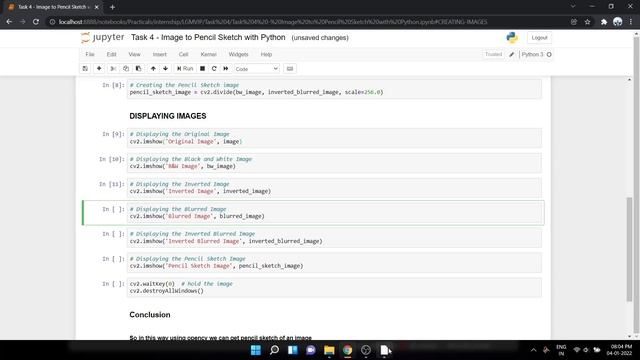This screenshot has height=360, width=640.
Task: Open the cell type Code dropdown
Action: [257, 69]
